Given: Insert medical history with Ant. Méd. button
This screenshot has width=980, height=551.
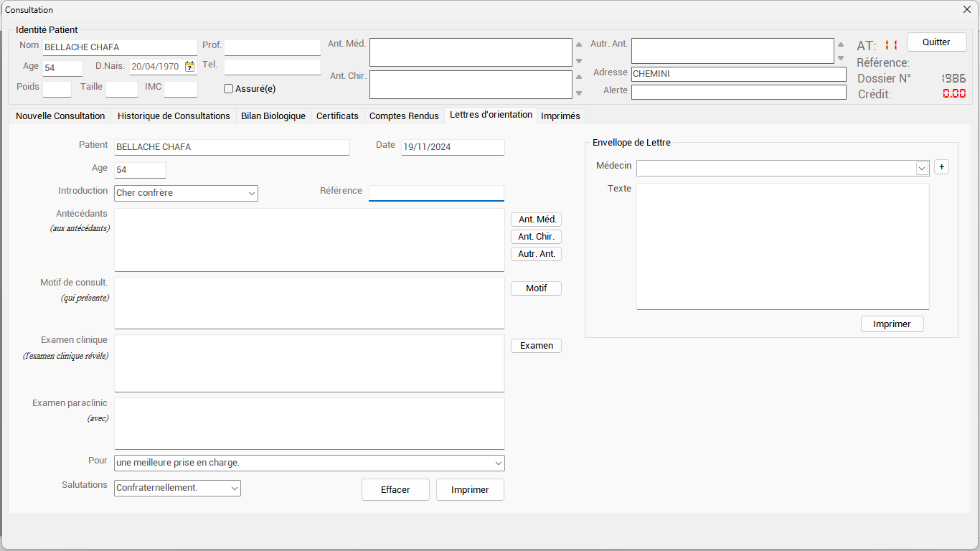Looking at the screenshot, I should click(x=536, y=220).
